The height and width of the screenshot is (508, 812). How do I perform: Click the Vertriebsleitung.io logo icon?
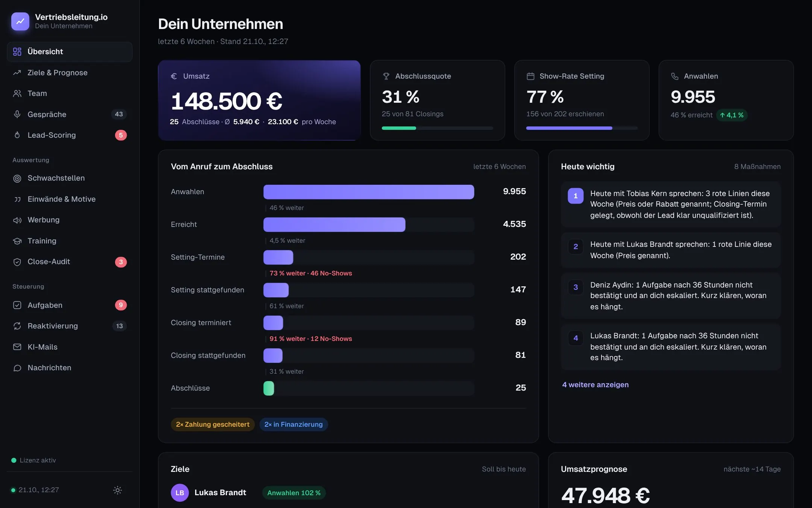20,21
